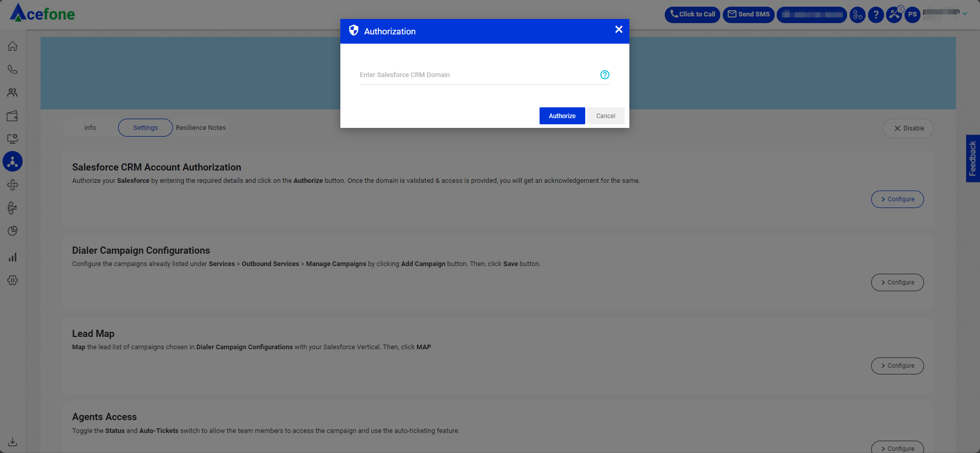This screenshot has width=980, height=453.
Task: Click the Authorize button in dialog
Action: [x=562, y=116]
